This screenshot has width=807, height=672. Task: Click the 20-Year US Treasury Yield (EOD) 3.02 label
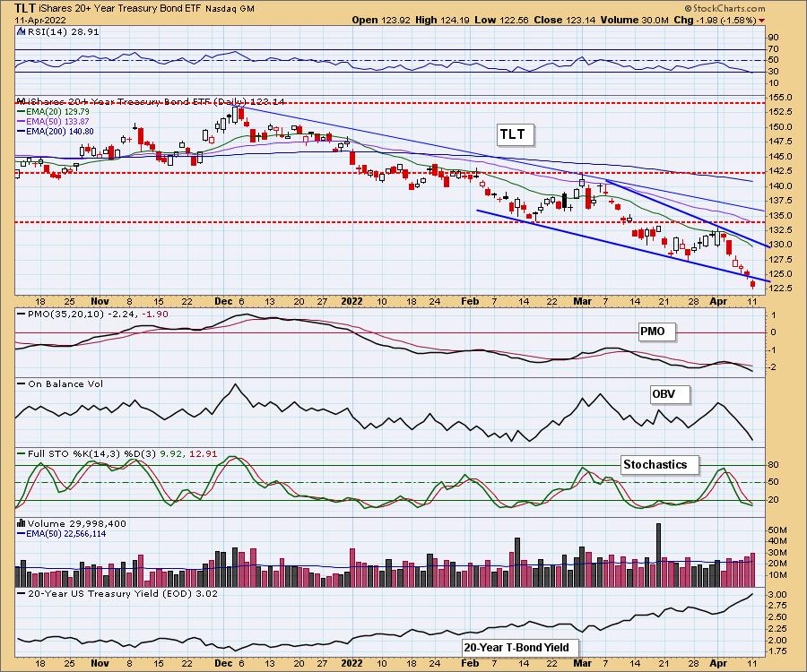click(x=123, y=593)
